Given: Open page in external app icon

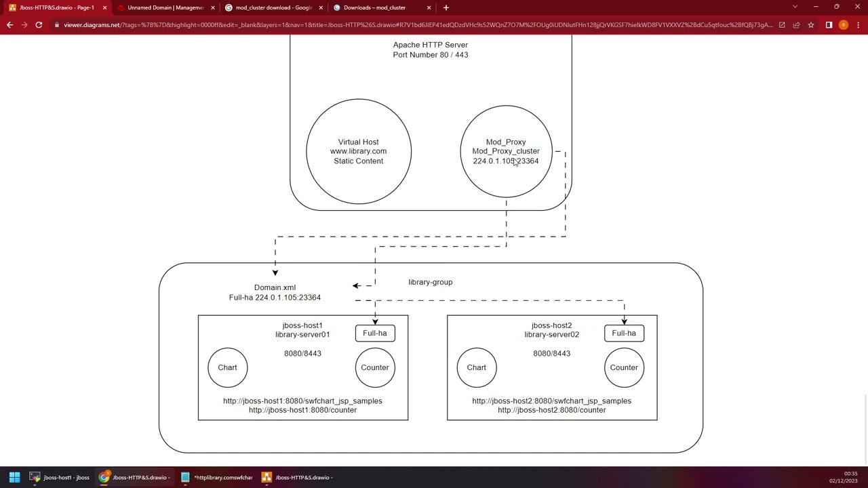Looking at the screenshot, I should pyautogui.click(x=782, y=25).
